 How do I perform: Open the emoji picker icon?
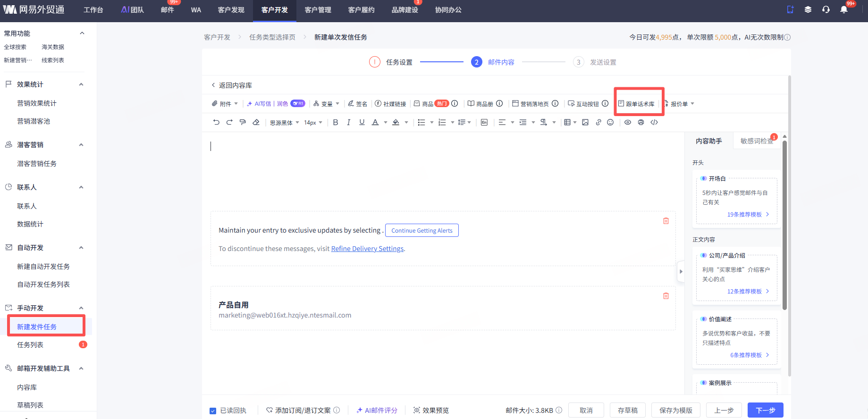coord(610,122)
